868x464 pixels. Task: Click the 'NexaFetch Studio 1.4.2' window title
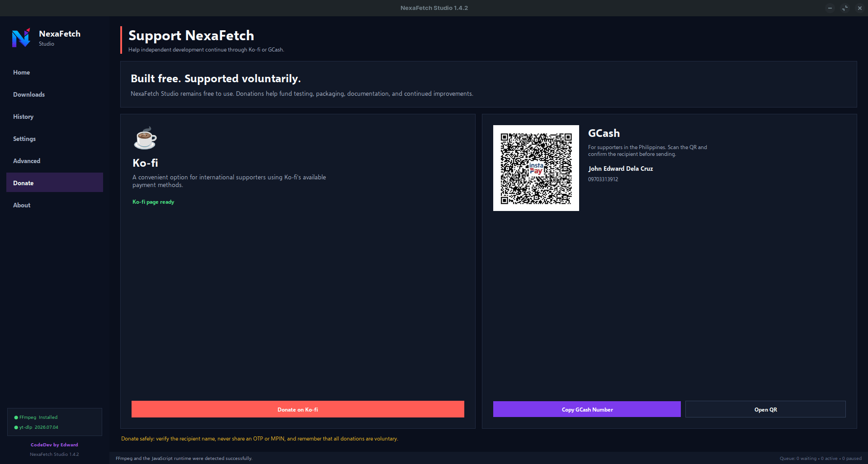[434, 8]
